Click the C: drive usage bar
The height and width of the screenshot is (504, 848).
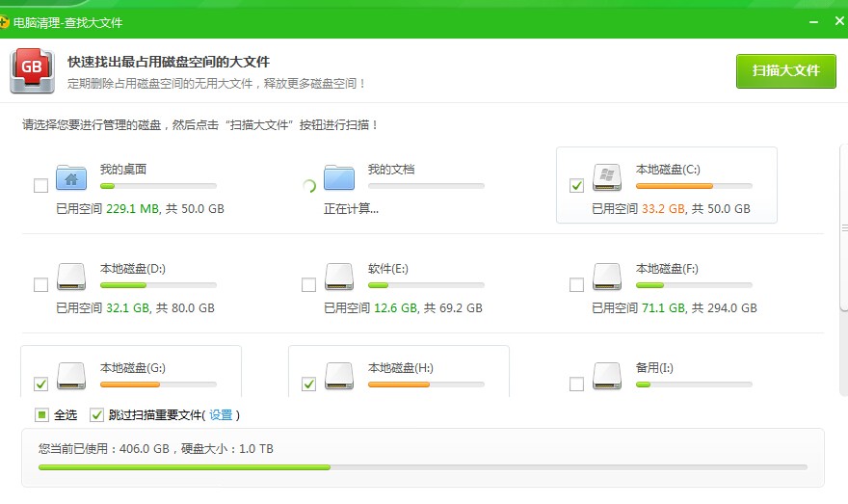694,186
